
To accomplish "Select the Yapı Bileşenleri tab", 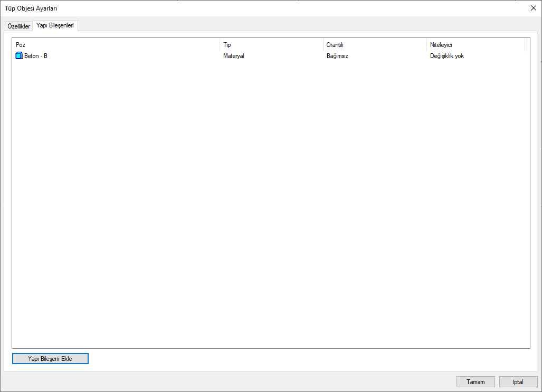I will point(55,25).
